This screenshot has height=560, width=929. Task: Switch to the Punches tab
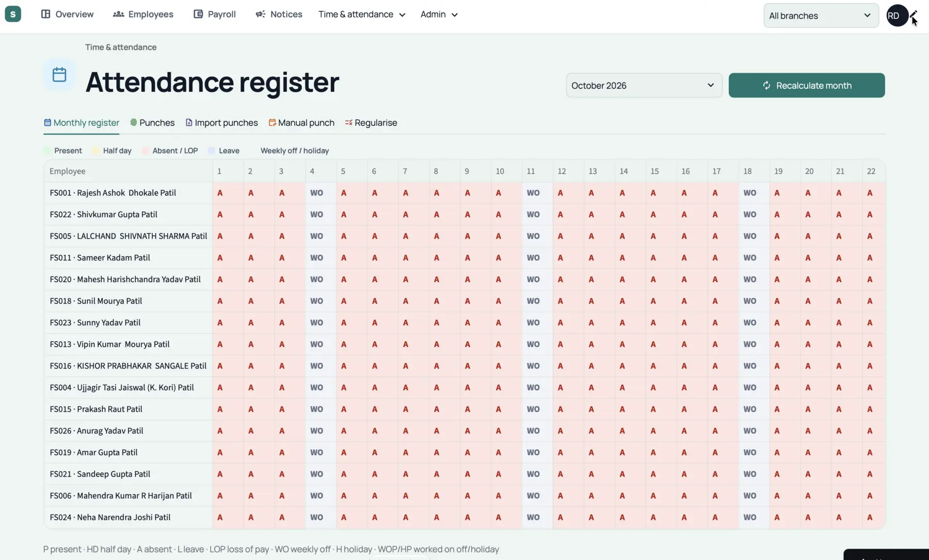[152, 123]
